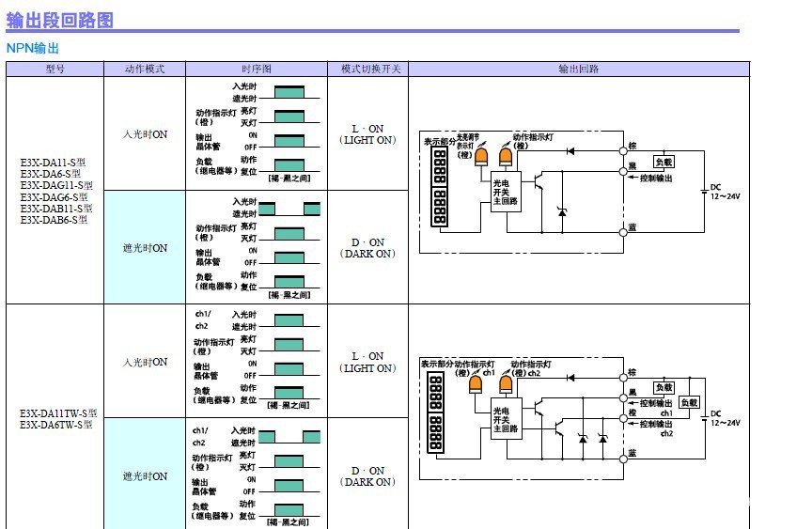Select the 型号 column header
812x529 pixels.
[x=55, y=70]
